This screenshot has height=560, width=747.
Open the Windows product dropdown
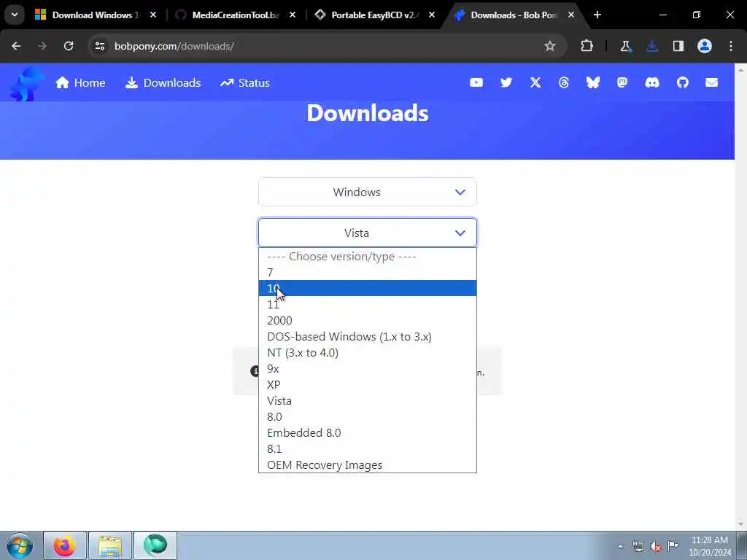coord(368,192)
